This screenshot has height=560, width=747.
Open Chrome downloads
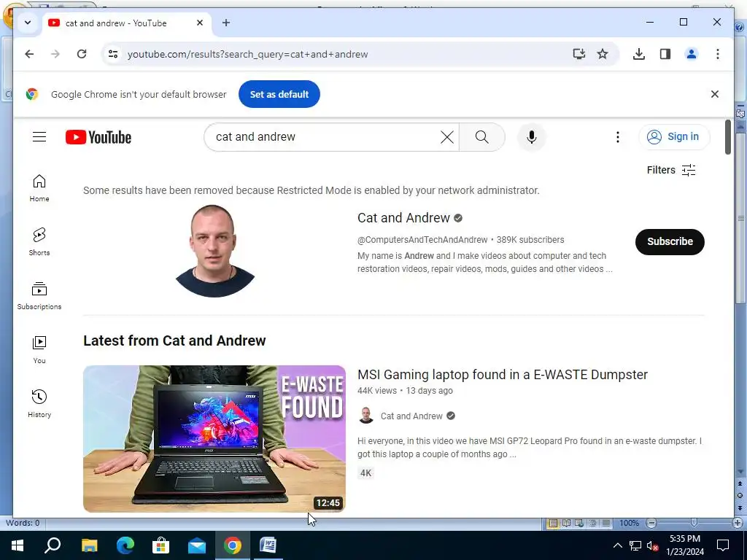tap(639, 54)
